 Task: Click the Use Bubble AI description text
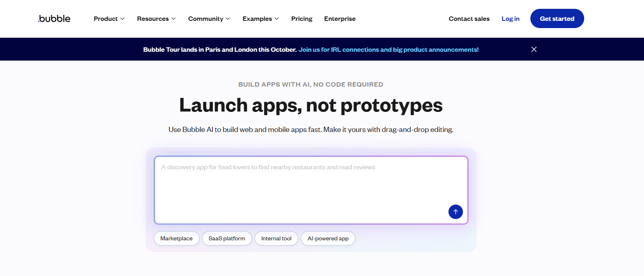(x=311, y=130)
